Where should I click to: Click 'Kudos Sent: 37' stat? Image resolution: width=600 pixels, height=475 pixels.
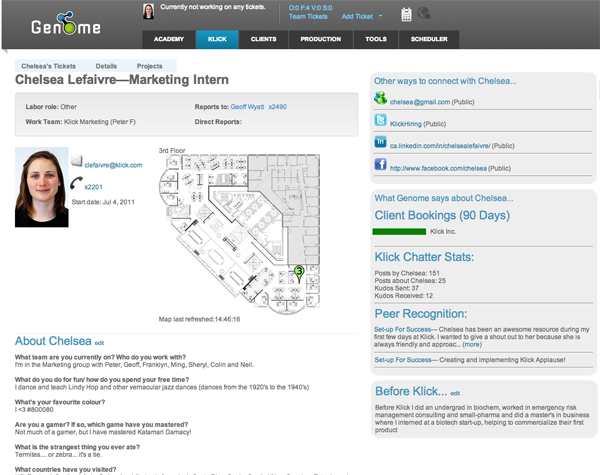(396, 288)
